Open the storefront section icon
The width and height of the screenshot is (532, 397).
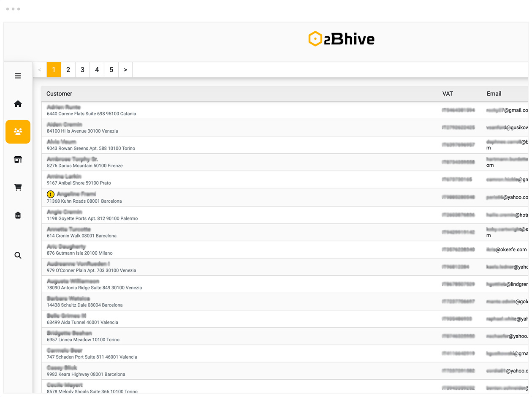click(18, 159)
